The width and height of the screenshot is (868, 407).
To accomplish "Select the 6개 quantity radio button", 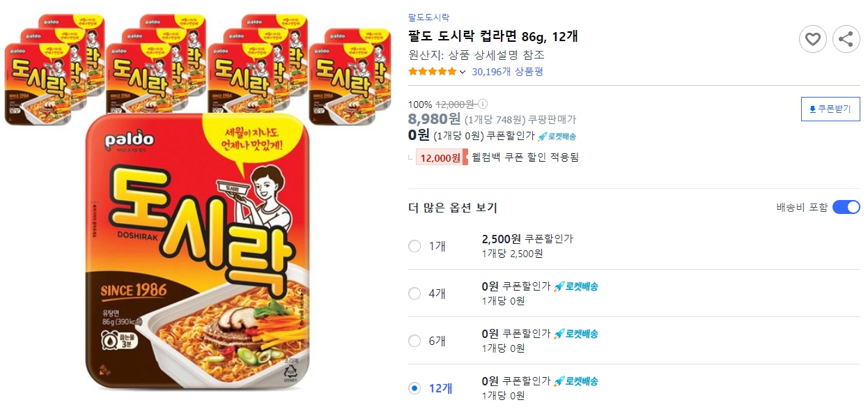I will [415, 340].
